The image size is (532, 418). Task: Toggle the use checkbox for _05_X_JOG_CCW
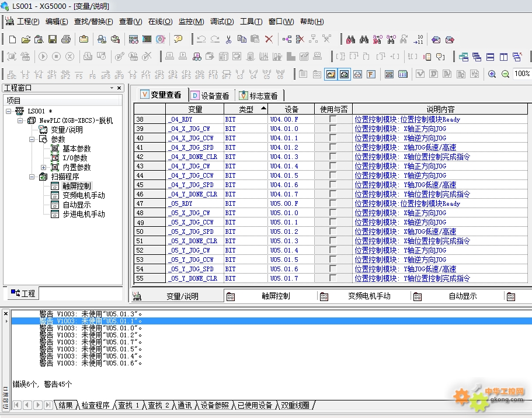(332, 222)
